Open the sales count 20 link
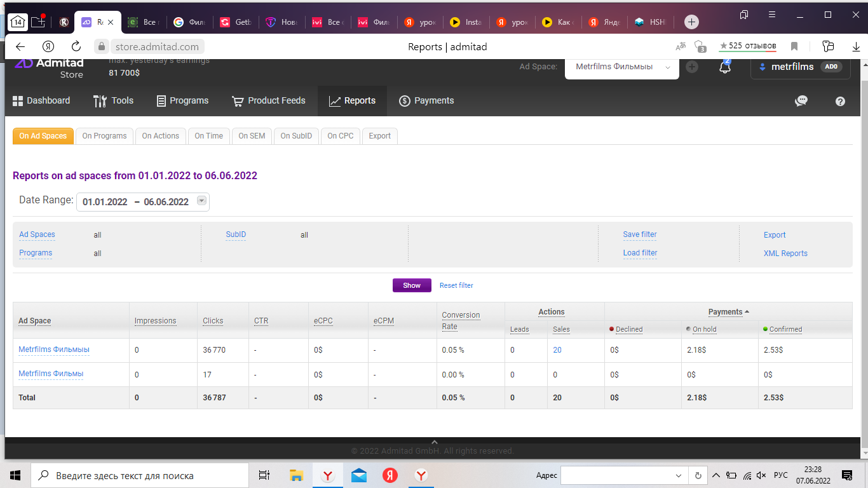Screen dimensions: 868x488 point(557,350)
